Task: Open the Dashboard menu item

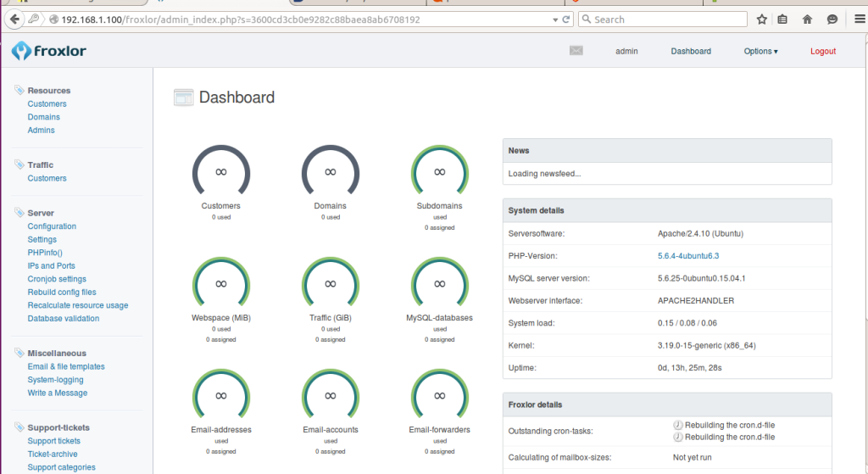Action: click(691, 51)
